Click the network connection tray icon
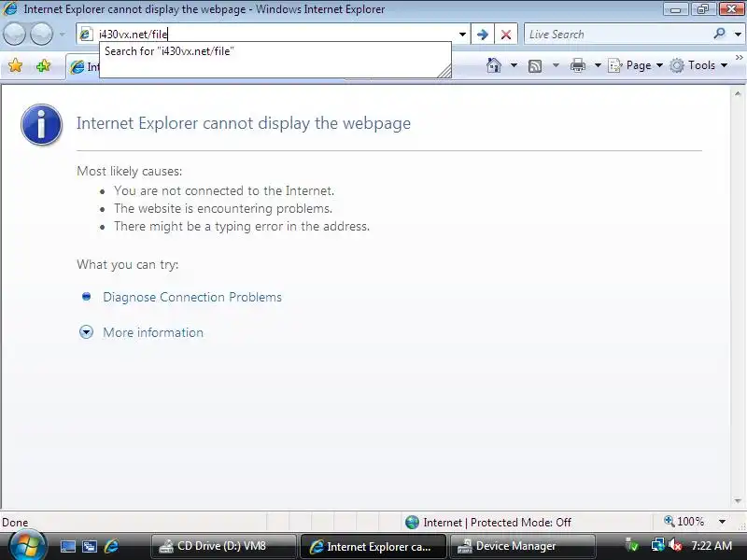This screenshot has height=560, width=747. click(x=658, y=545)
